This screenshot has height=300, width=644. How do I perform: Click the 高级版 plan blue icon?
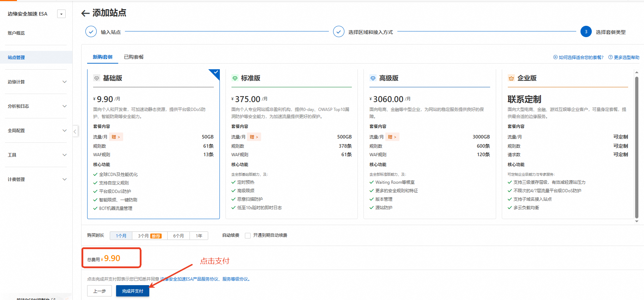(x=373, y=78)
